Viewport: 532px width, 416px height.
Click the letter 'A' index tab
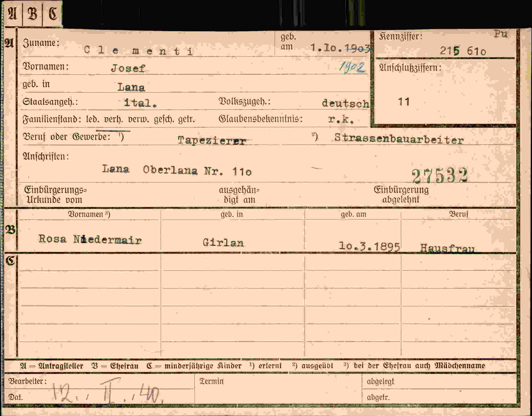13,13
